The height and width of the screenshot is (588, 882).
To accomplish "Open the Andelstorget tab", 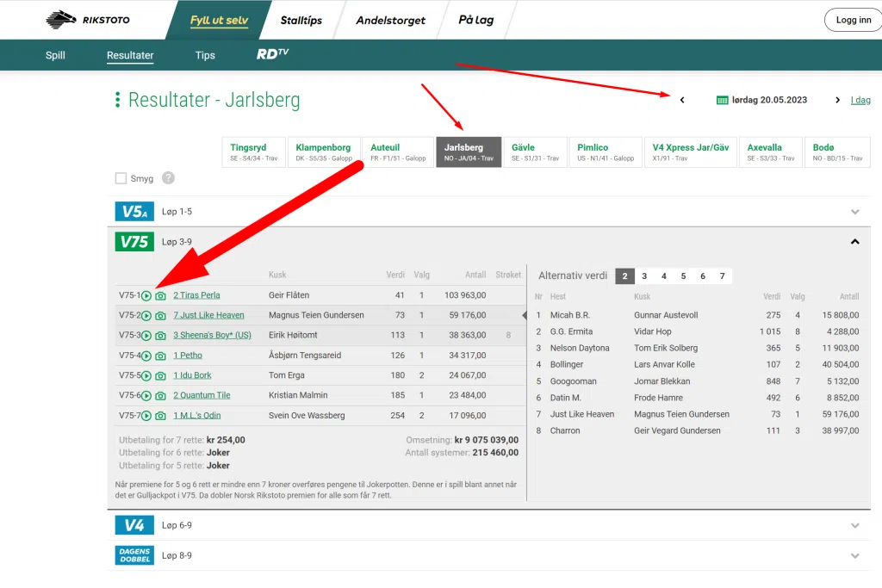I will pyautogui.click(x=390, y=21).
